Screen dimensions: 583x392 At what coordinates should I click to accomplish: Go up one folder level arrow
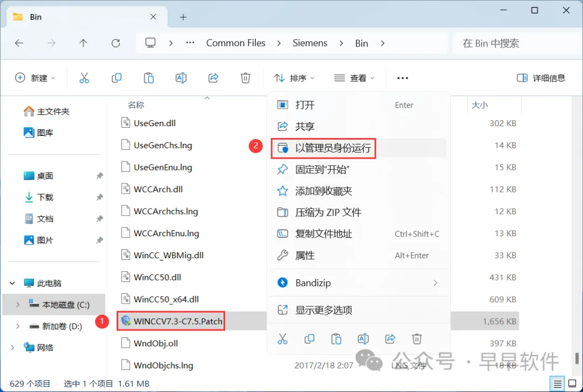[x=83, y=43]
